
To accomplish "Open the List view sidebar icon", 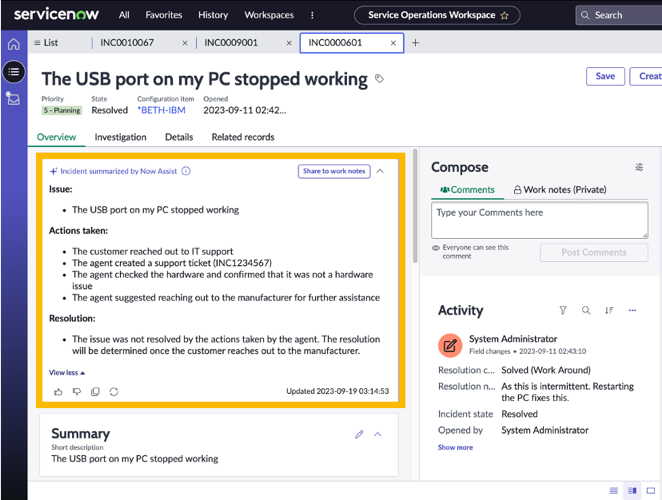I will pos(14,72).
